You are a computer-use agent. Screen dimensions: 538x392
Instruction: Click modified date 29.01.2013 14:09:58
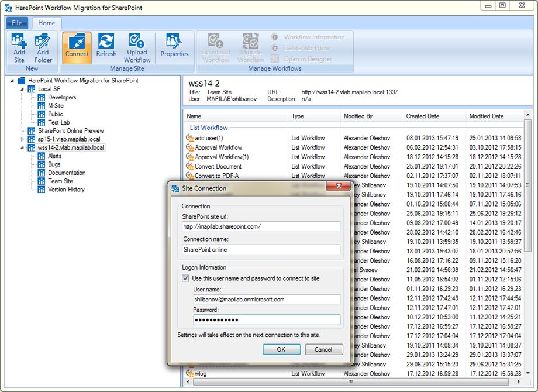tap(495, 138)
